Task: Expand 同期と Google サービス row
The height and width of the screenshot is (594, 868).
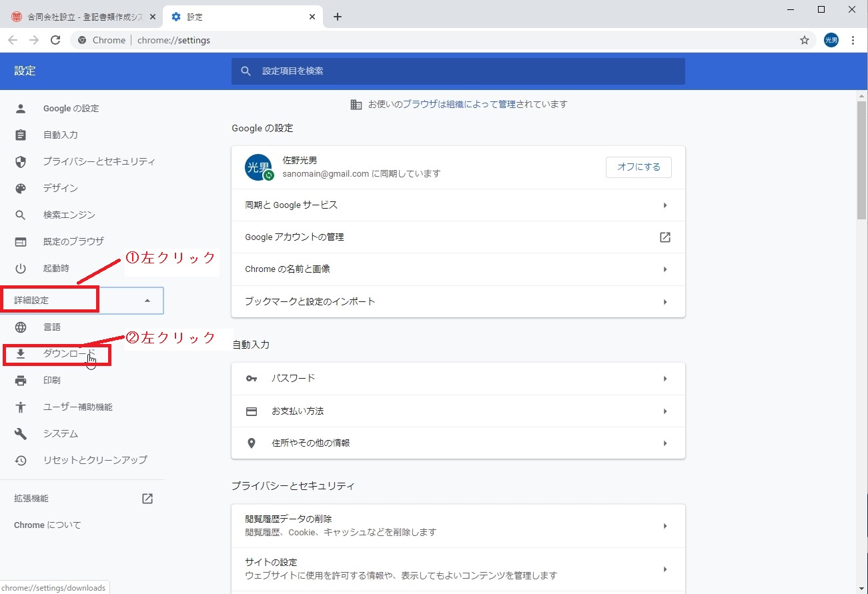Action: 458,205
